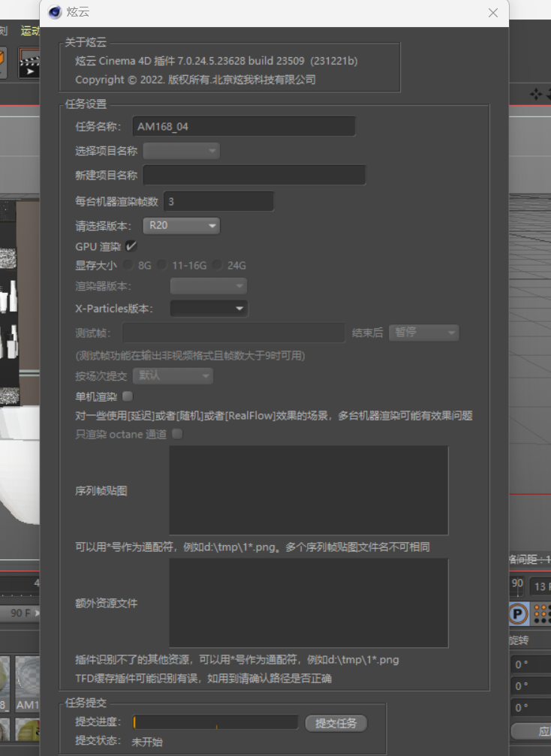Toggle the GPU 渲染 checkbox
Viewport: 551px width, 756px height.
coord(131,246)
